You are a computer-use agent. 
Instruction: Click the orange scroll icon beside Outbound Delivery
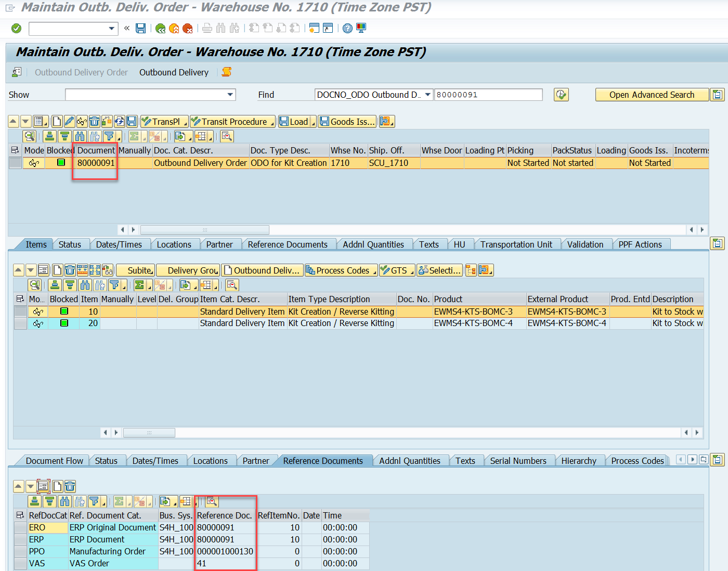pyautogui.click(x=227, y=72)
